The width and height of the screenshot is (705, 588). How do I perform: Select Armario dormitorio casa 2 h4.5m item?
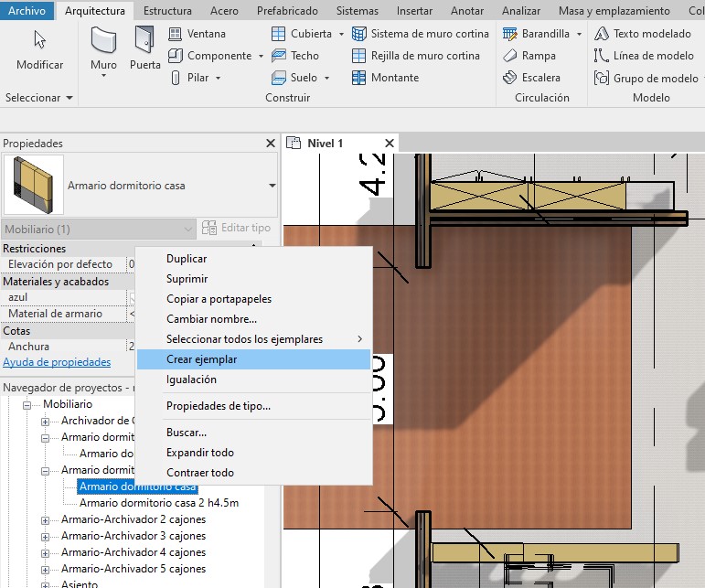point(159,503)
